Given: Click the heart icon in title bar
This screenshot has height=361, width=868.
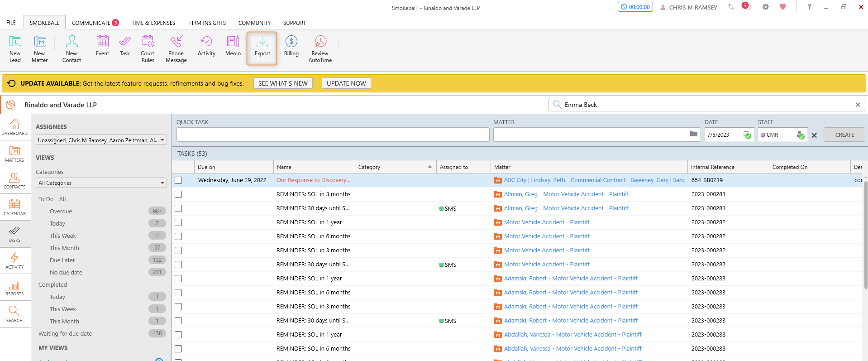Looking at the screenshot, I should [x=783, y=7].
